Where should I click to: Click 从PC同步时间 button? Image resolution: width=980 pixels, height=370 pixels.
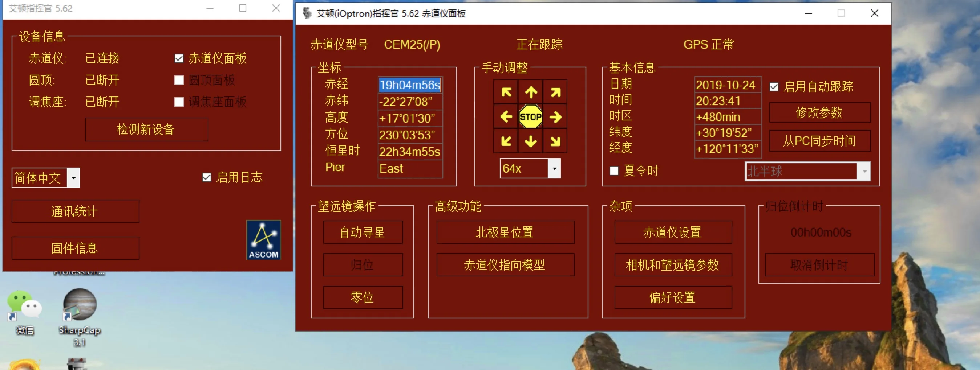click(820, 141)
